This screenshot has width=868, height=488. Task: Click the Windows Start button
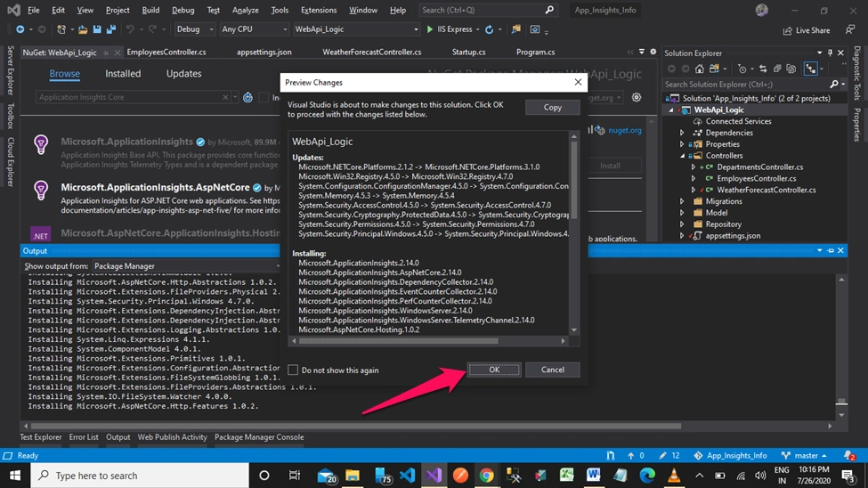[15, 476]
